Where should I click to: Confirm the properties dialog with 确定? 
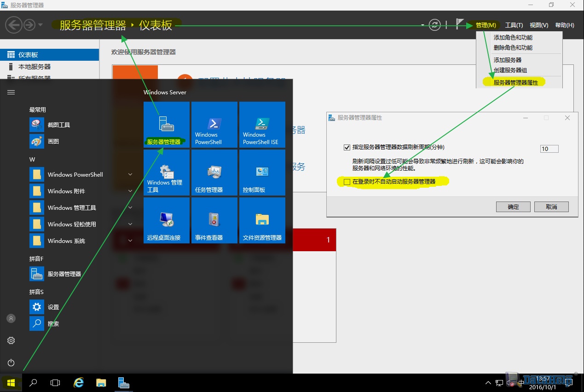pyautogui.click(x=513, y=207)
